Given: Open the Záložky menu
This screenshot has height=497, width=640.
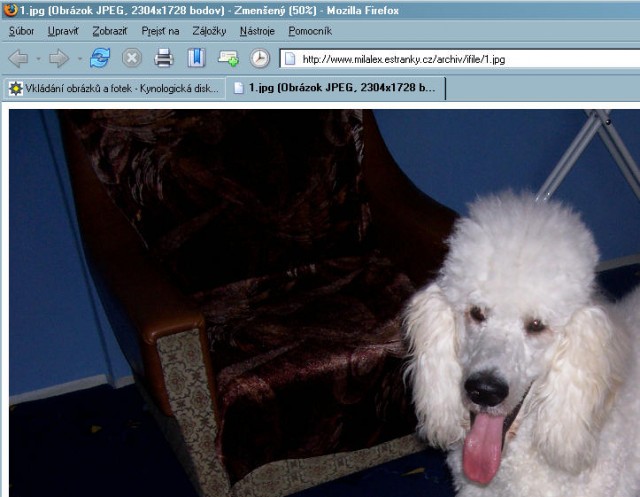Looking at the screenshot, I should coord(209,31).
